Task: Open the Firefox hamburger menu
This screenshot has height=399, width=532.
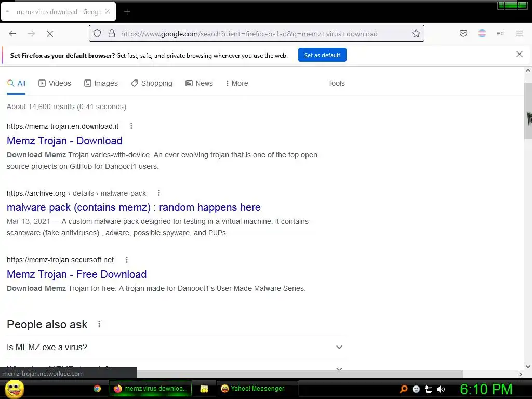Action: click(x=520, y=33)
